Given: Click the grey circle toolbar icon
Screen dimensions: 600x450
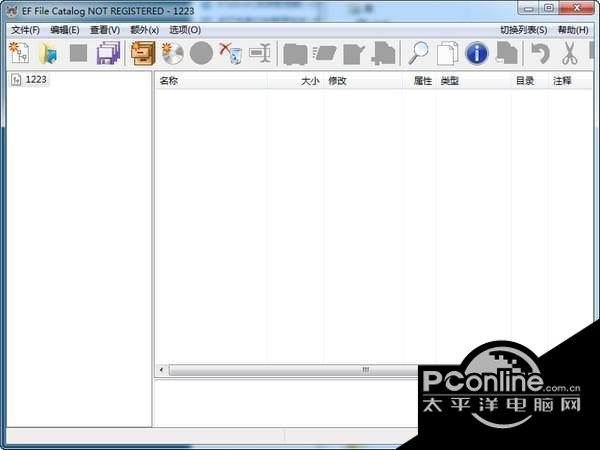Looking at the screenshot, I should [201, 53].
